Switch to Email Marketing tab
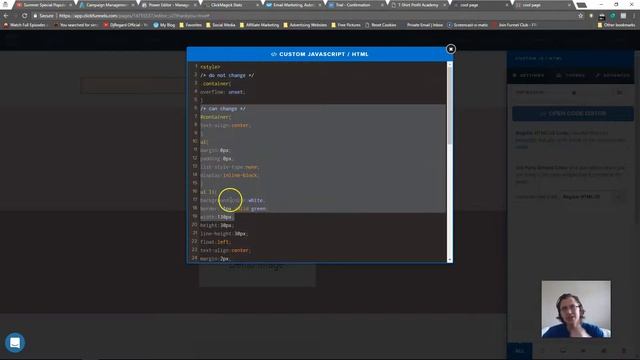 pyautogui.click(x=293, y=5)
